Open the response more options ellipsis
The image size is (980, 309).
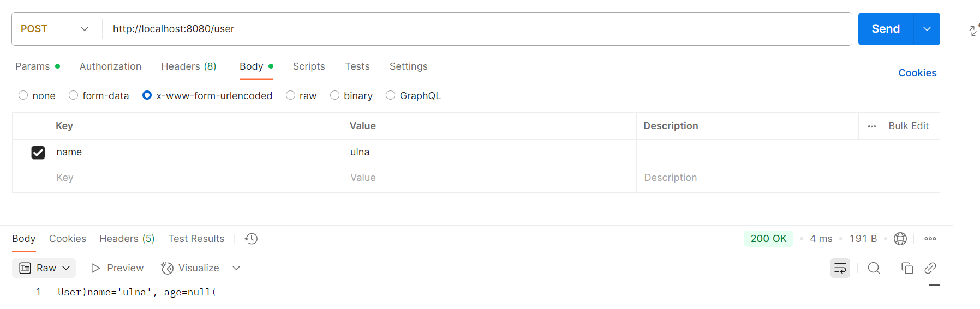pos(930,239)
